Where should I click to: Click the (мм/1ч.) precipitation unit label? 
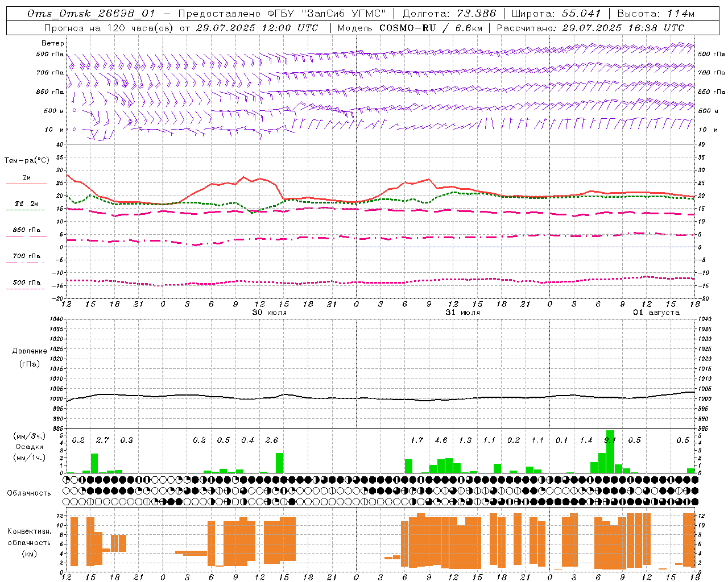(x=29, y=458)
